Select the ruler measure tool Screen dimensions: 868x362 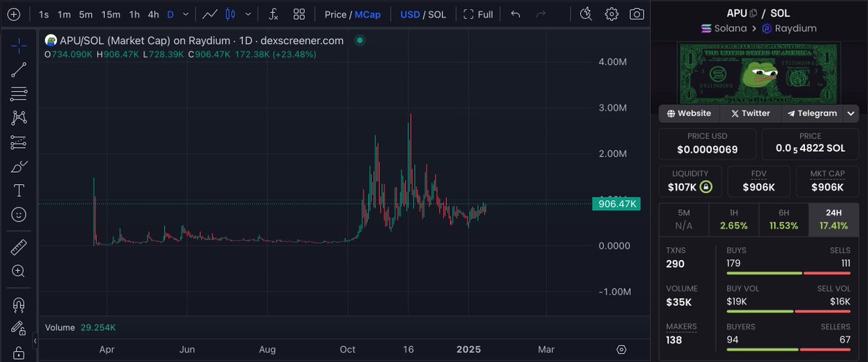click(19, 247)
